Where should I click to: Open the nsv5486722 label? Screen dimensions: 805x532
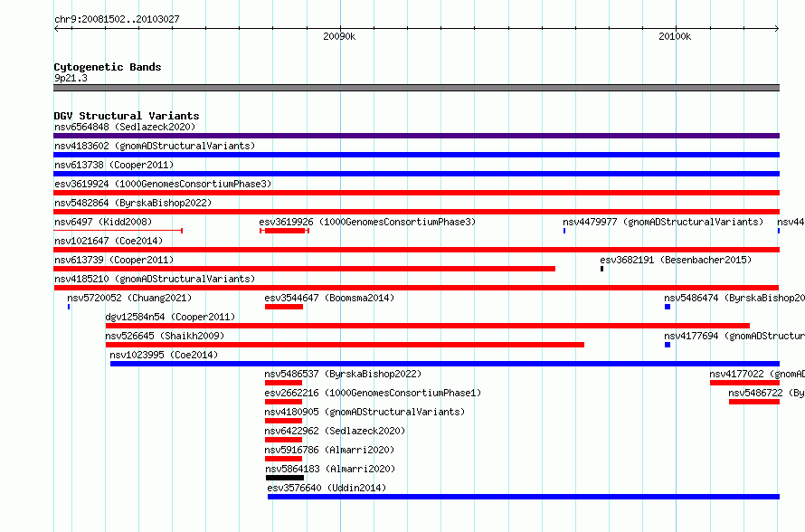click(x=766, y=393)
